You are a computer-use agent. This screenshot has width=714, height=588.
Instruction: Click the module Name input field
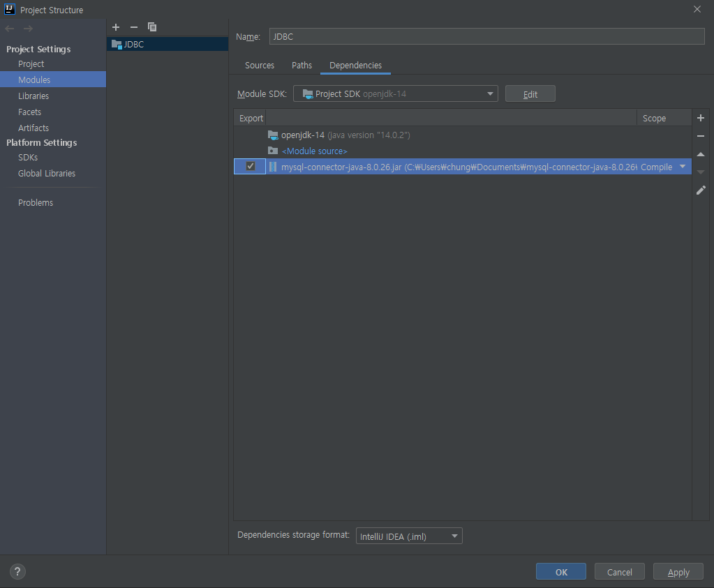(486, 36)
